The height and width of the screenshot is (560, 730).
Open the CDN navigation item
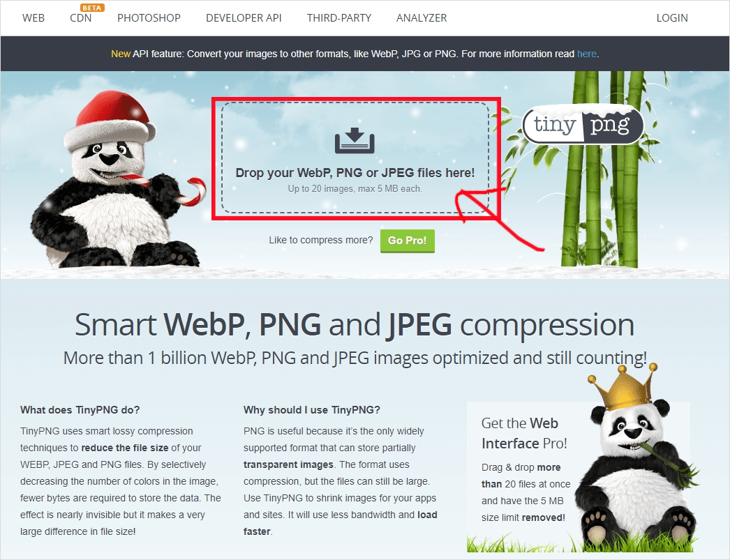[80, 18]
